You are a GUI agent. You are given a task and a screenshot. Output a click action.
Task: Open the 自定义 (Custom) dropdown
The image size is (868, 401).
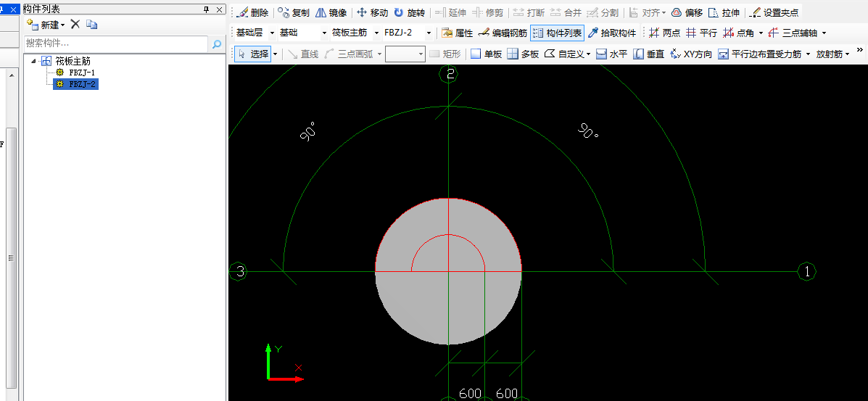(567, 54)
